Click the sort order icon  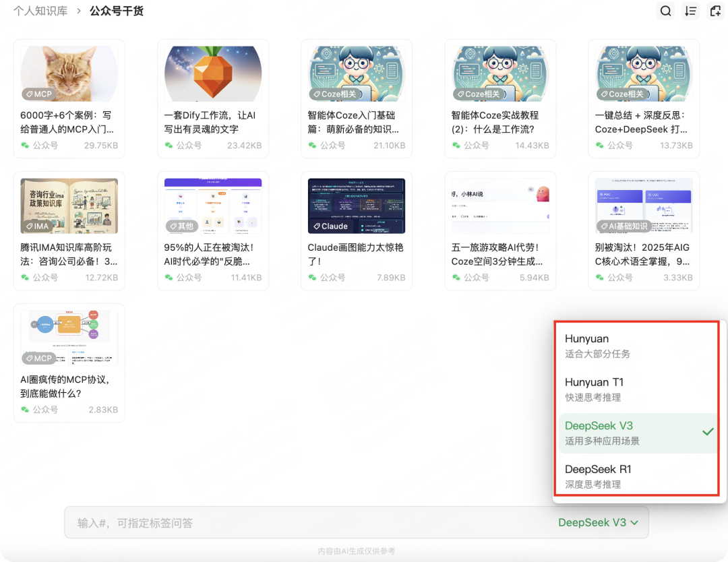690,11
